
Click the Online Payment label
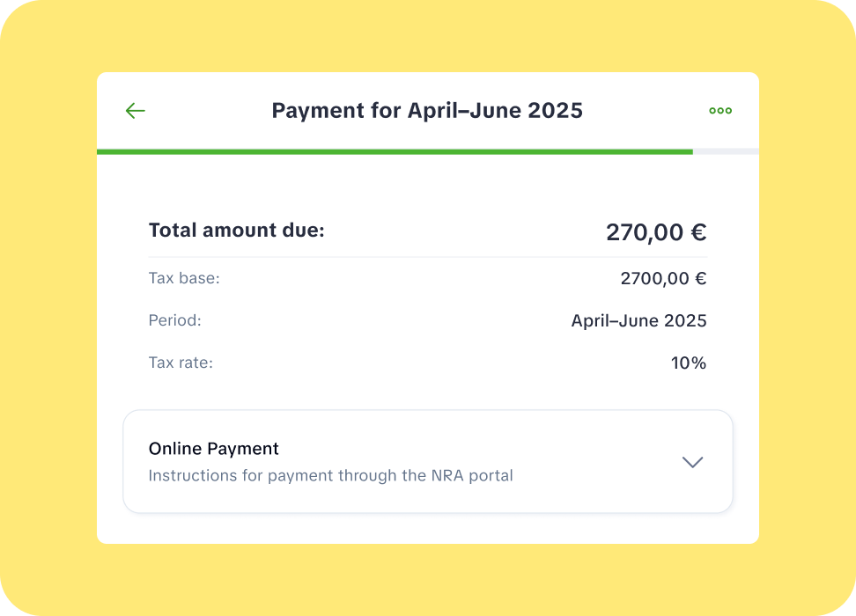coord(213,449)
